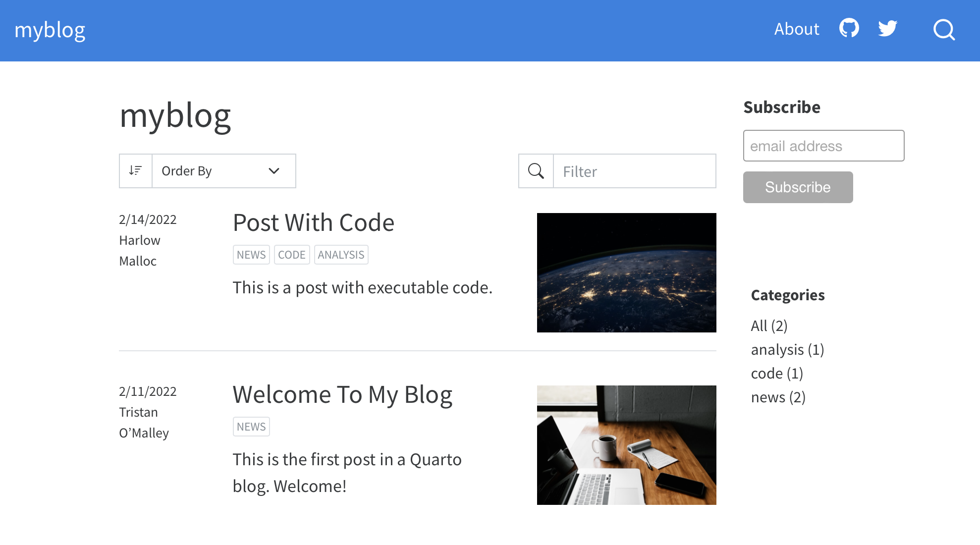The image size is (980, 545).
Task: Click the sort order icon left of Order By
Action: [135, 171]
